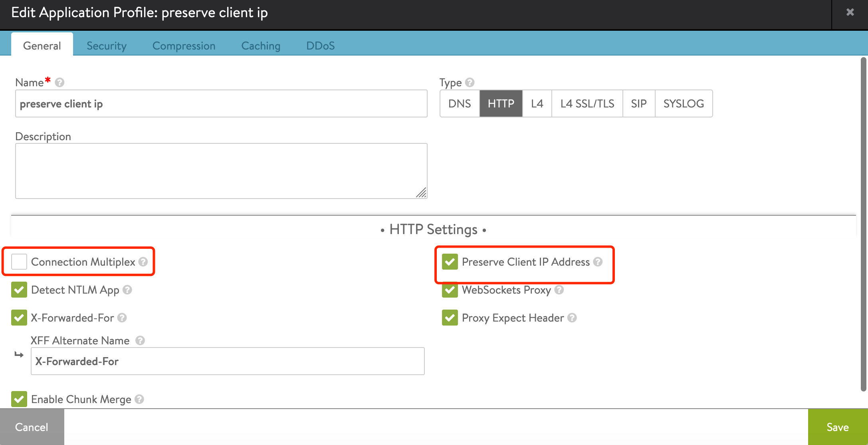Uncheck Proxy Expect Header
This screenshot has height=445, width=868.
coord(450,318)
